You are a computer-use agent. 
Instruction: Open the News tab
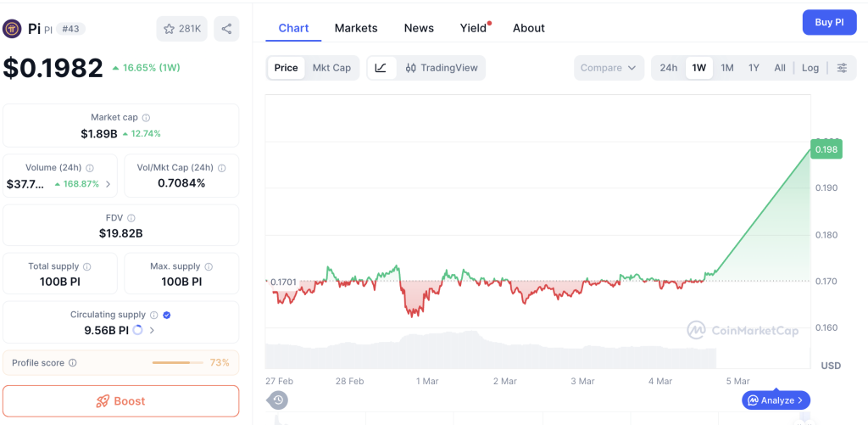pos(419,28)
